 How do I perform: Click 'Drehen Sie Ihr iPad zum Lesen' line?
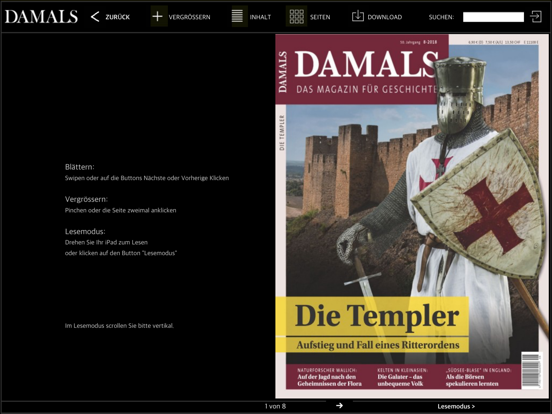(x=106, y=242)
